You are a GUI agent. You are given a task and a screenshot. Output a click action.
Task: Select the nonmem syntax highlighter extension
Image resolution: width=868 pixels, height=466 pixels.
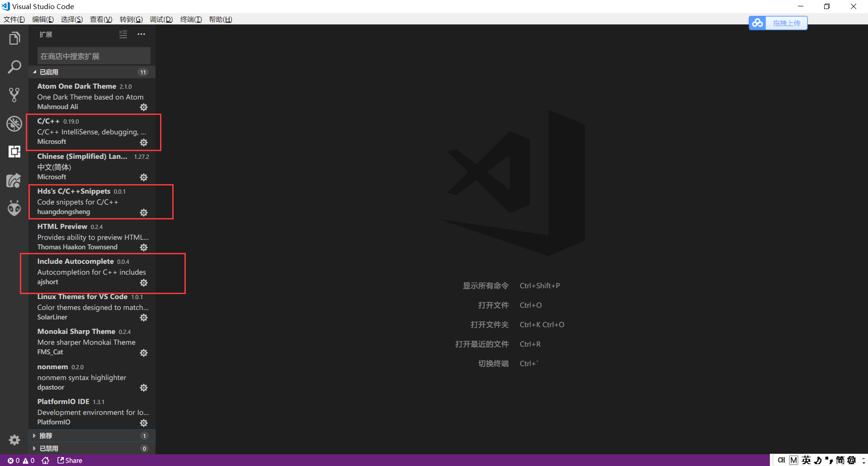point(92,376)
